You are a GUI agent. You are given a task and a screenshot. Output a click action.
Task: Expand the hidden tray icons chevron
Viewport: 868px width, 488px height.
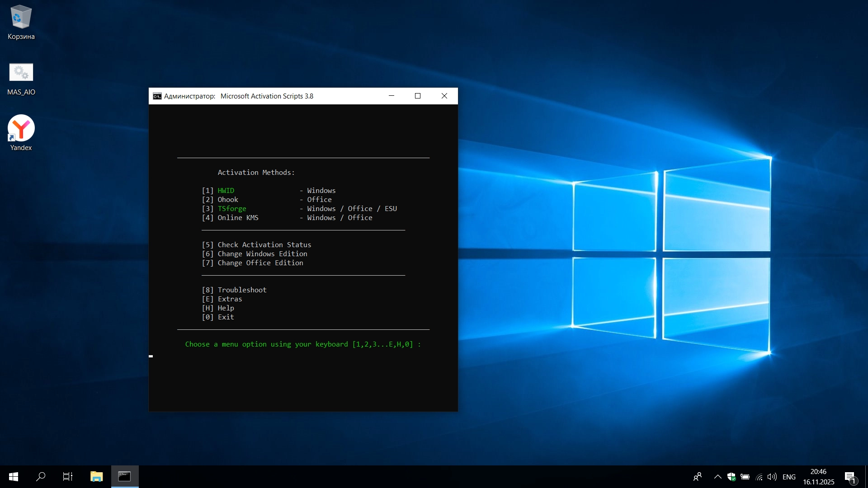coord(717,477)
